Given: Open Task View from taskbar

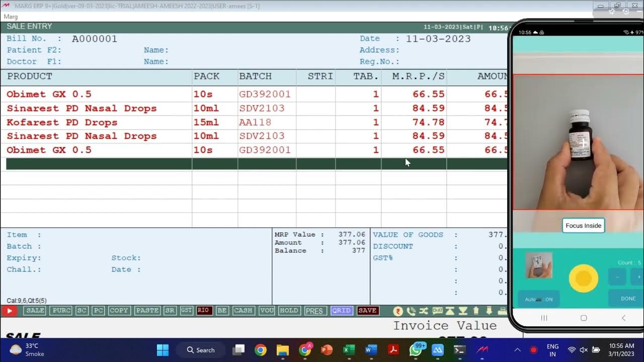Looking at the screenshot, I should pyautogui.click(x=238, y=350).
